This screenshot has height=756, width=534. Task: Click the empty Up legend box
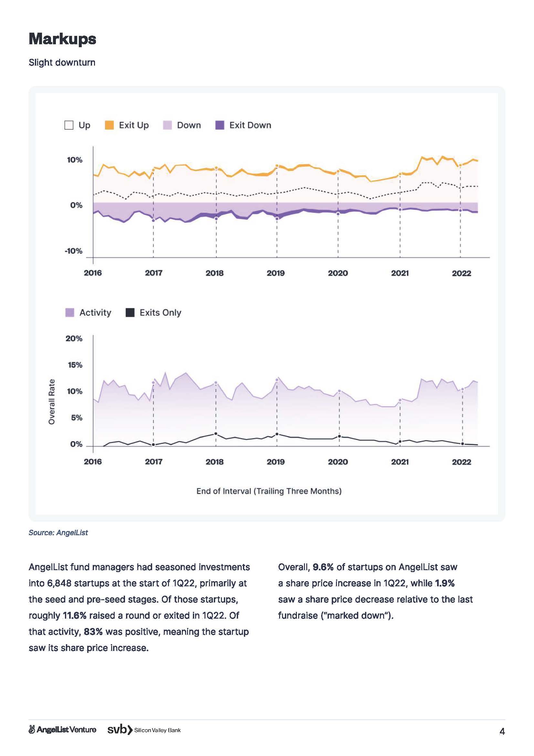point(69,125)
